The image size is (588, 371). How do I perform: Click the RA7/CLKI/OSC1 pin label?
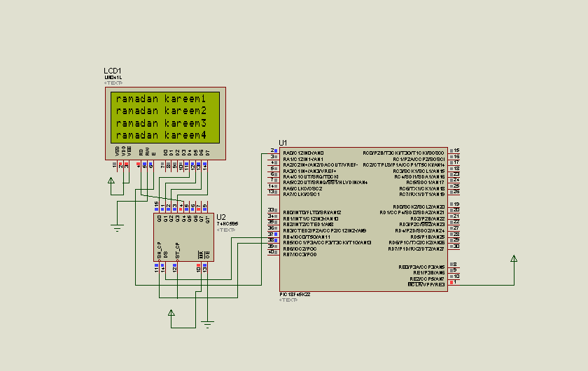(301, 195)
